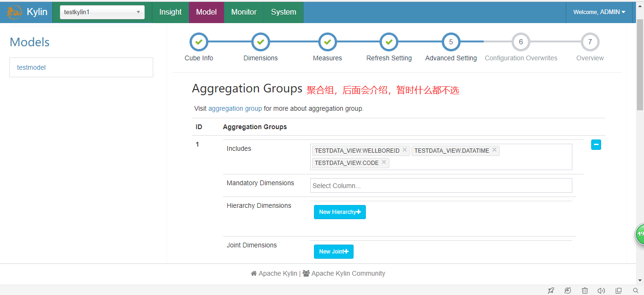The image size is (644, 295).
Task: Click the speaker sound icon in status bar
Action: (601, 290)
